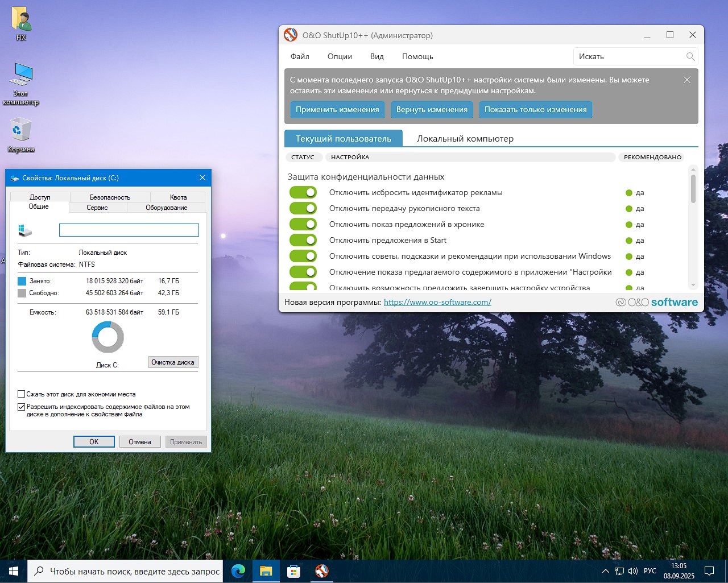
Task: Open Microsoft Store from the taskbar
Action: point(293,571)
